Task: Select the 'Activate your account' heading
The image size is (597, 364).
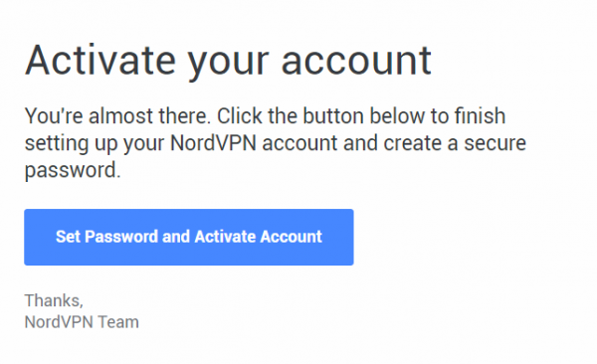Action: pos(228,62)
